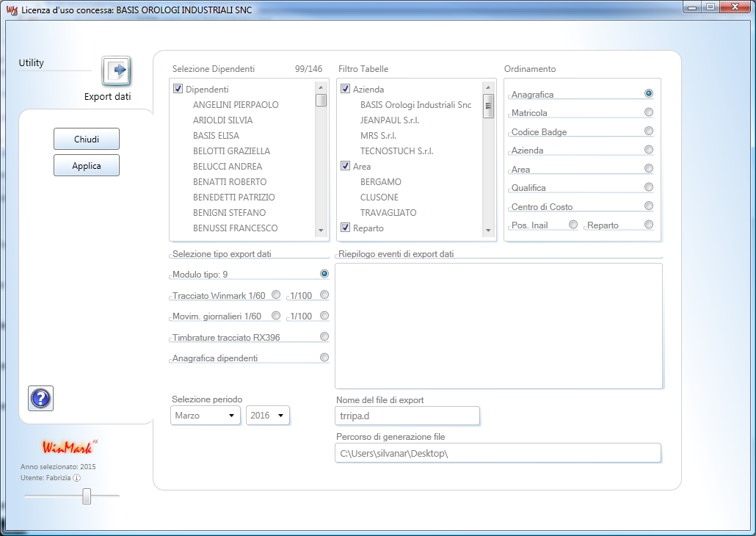Select Anagrafica dipendenti export radio button

pos(324,358)
